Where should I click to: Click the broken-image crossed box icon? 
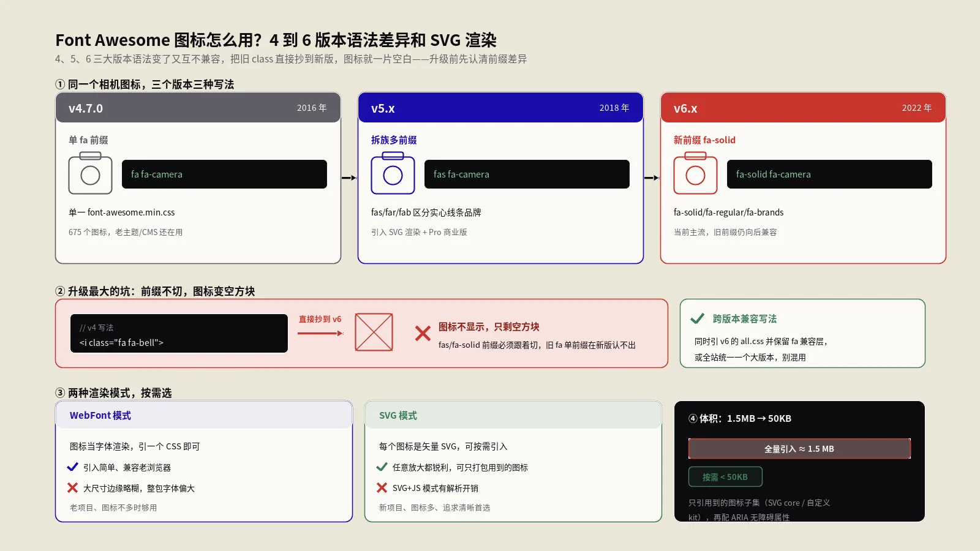[x=374, y=332]
